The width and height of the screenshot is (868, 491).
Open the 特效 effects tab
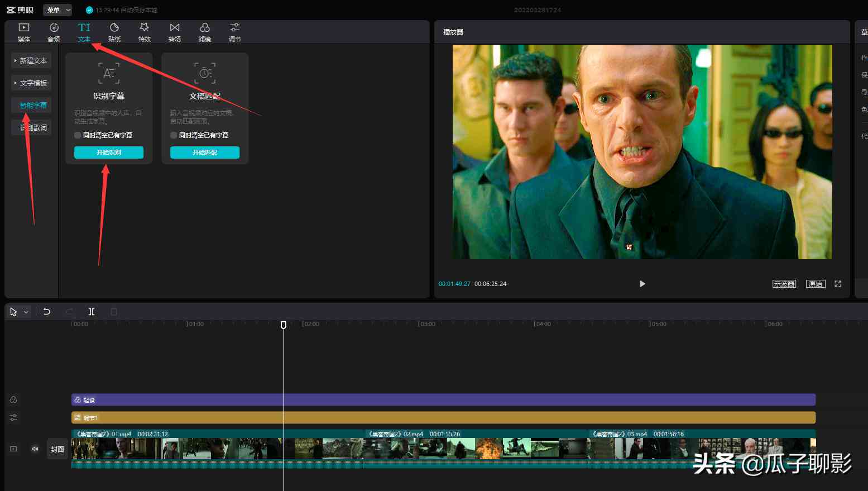click(x=145, y=32)
